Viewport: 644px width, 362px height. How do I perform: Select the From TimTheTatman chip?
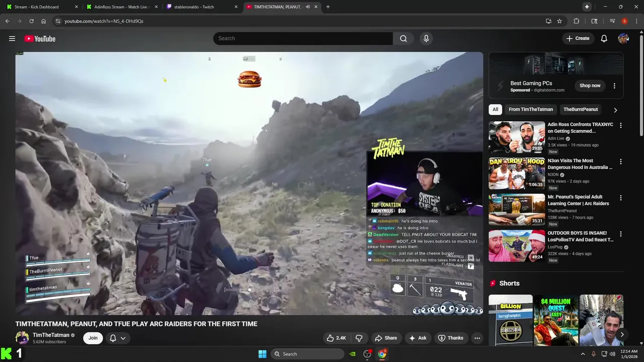(x=531, y=110)
